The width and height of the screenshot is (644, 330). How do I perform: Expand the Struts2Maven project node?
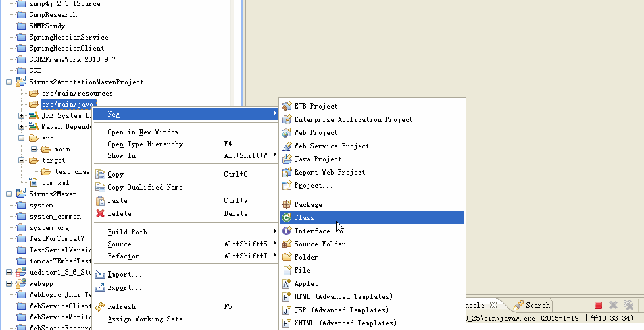(9, 194)
